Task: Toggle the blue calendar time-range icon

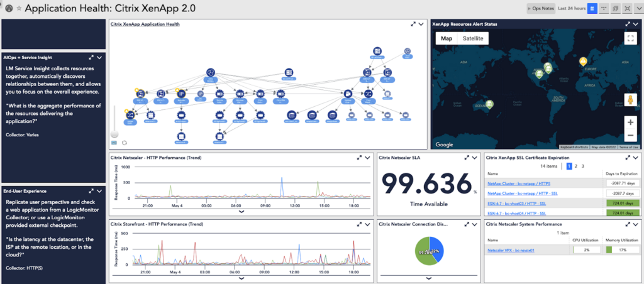Action: coord(592,8)
